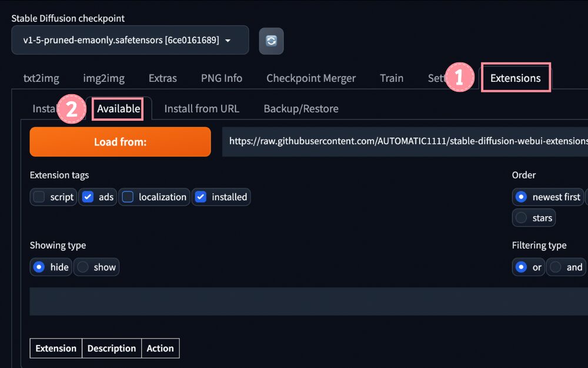
Task: Uncheck the installed tag checkbox
Action: (201, 197)
